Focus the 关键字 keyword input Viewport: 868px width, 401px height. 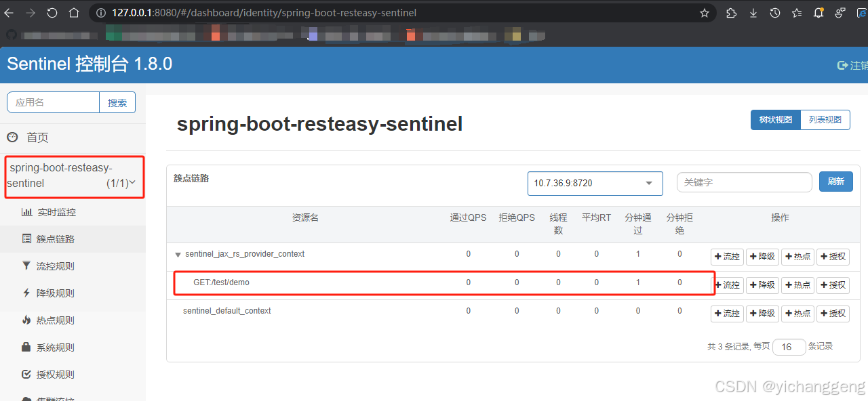[745, 182]
